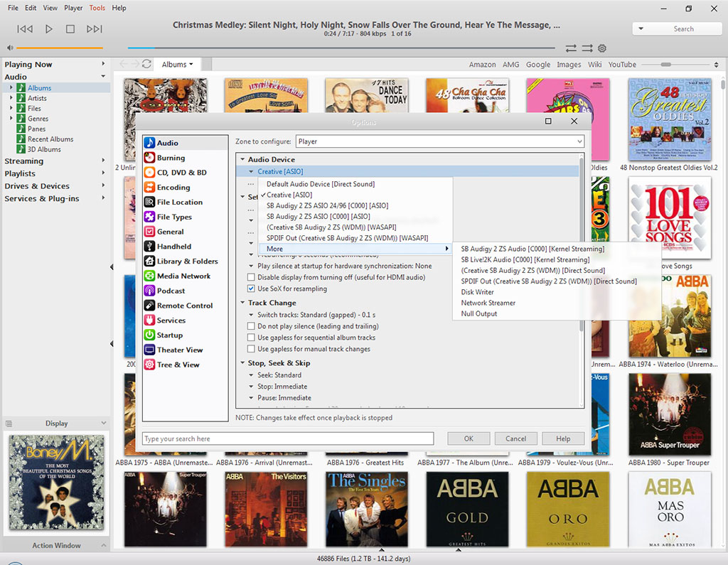Open the Player menu

73,8
